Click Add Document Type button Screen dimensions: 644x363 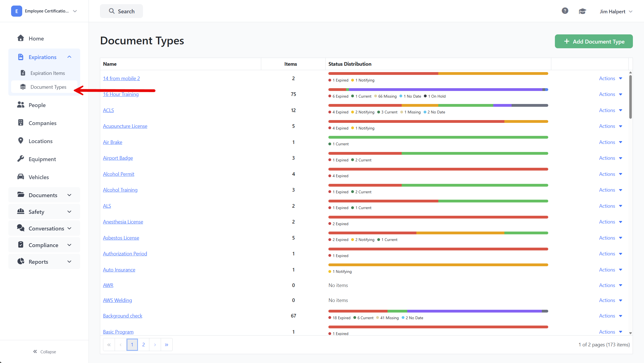[x=593, y=41]
